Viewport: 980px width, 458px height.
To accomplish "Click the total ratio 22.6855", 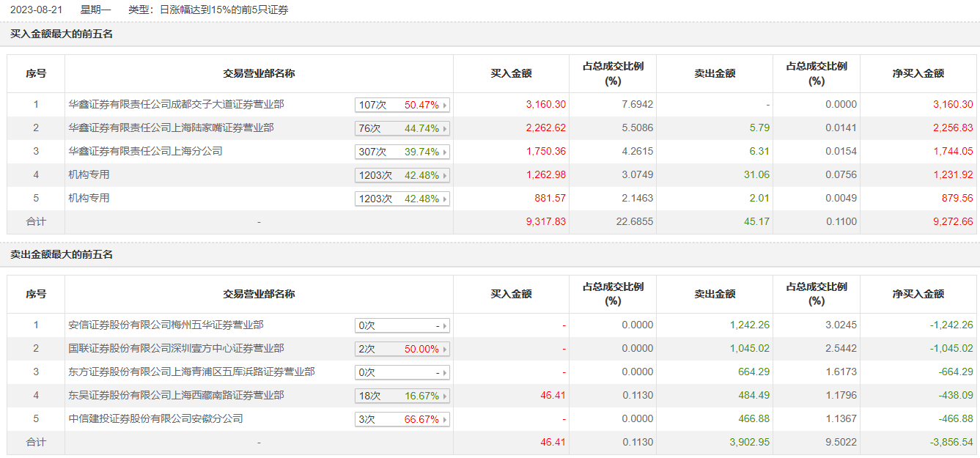I will [x=634, y=221].
